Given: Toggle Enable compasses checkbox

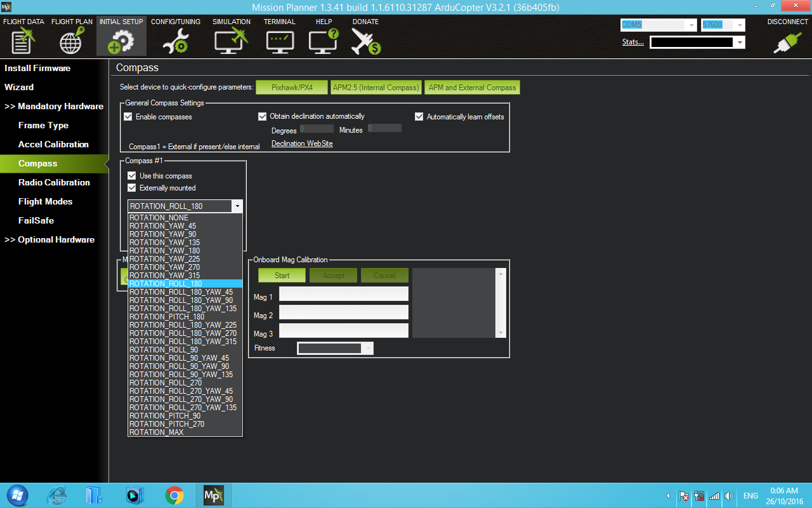Looking at the screenshot, I should click(x=128, y=117).
